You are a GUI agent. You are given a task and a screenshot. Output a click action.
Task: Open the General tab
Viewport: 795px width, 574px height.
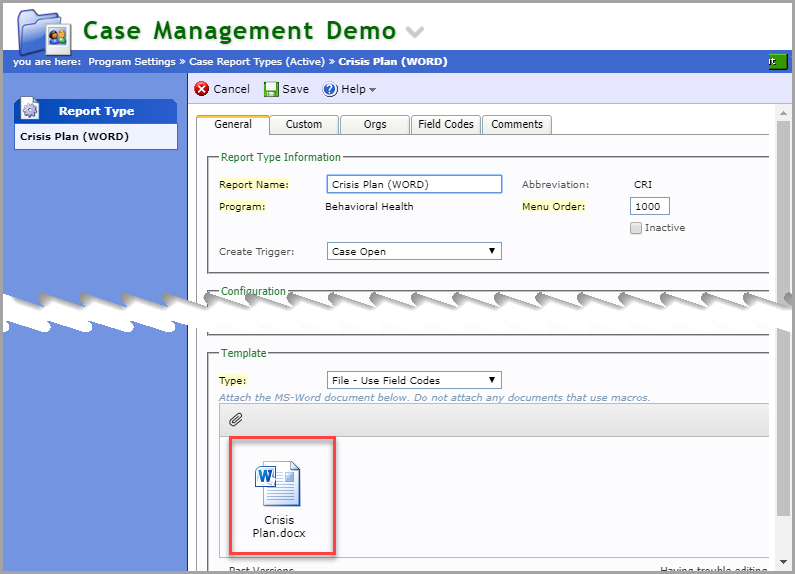click(233, 124)
